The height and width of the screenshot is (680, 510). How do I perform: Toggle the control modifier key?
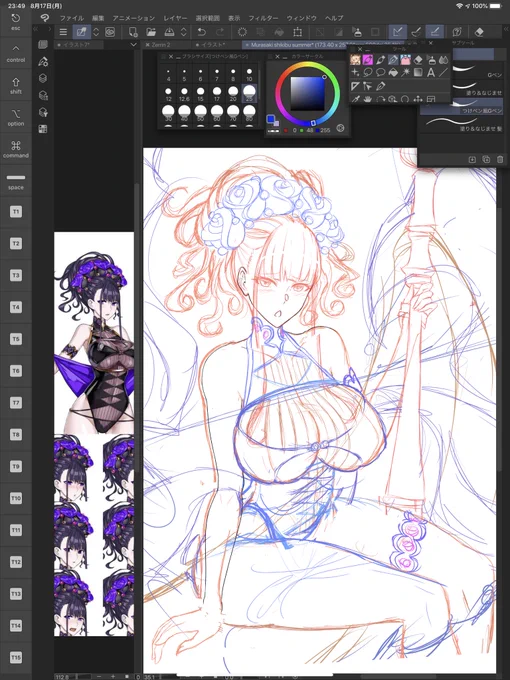point(16,53)
